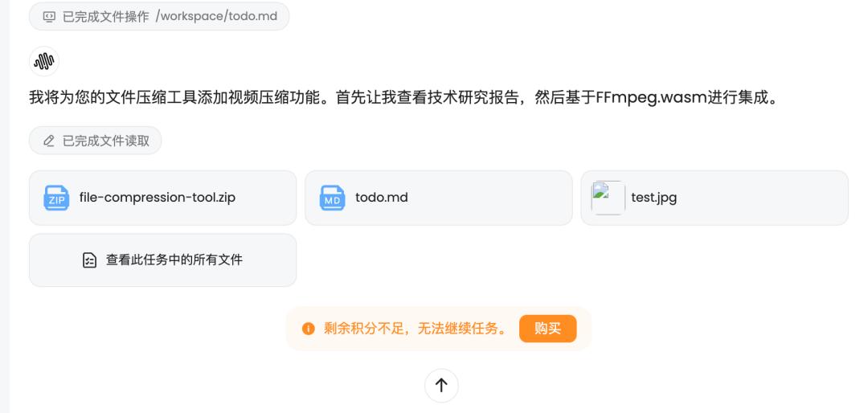868x413 pixels.
Task: Click the monitor icon beside 已完成文件操作
Action: click(48, 16)
